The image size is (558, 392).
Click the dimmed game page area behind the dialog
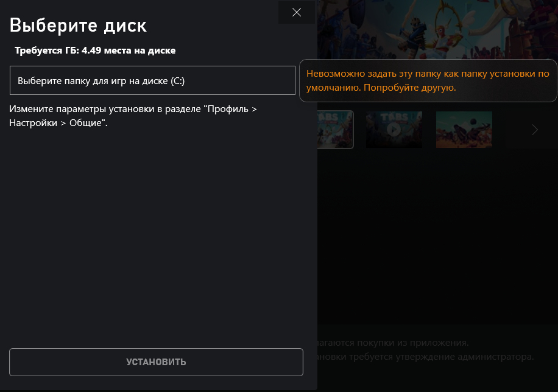point(438,235)
